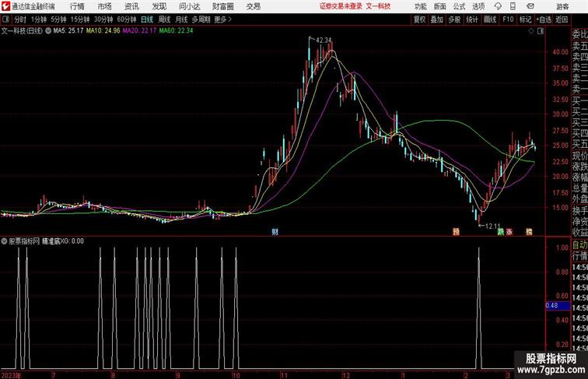588x379 pixels.
Task: Click the 游客 user label
Action: pyautogui.click(x=562, y=6)
